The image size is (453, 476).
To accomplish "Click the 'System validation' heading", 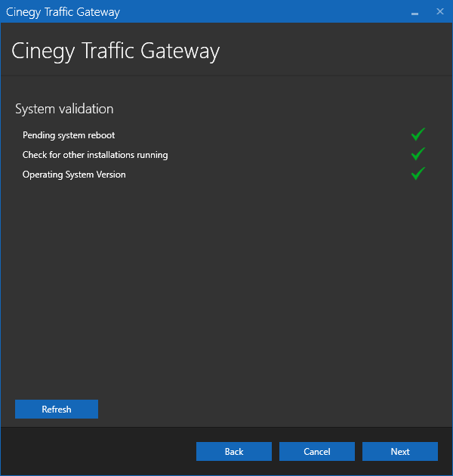I will [x=64, y=109].
